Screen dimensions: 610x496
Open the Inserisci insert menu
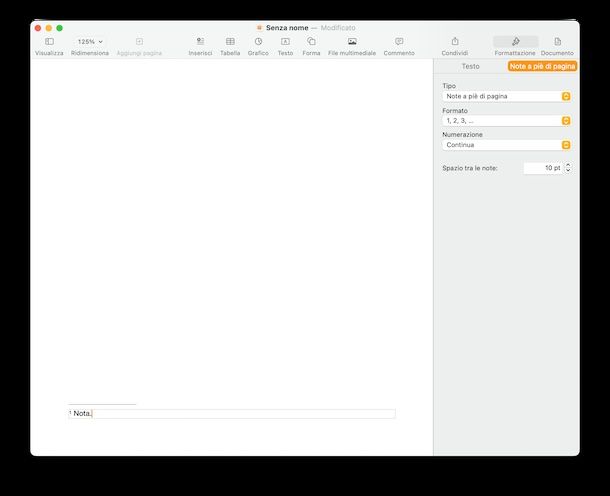[x=200, y=42]
